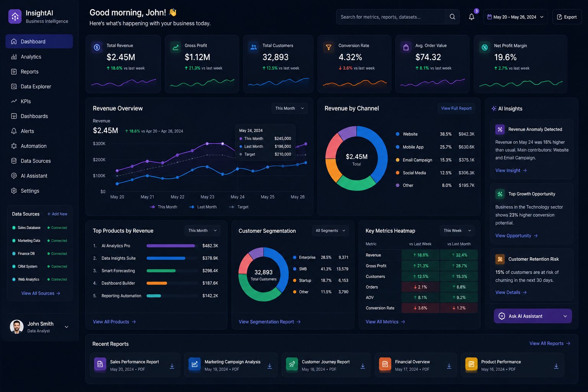Click the Avg. Order Value bag icon
Viewport: 588px width, 392px height.
pyautogui.click(x=406, y=47)
